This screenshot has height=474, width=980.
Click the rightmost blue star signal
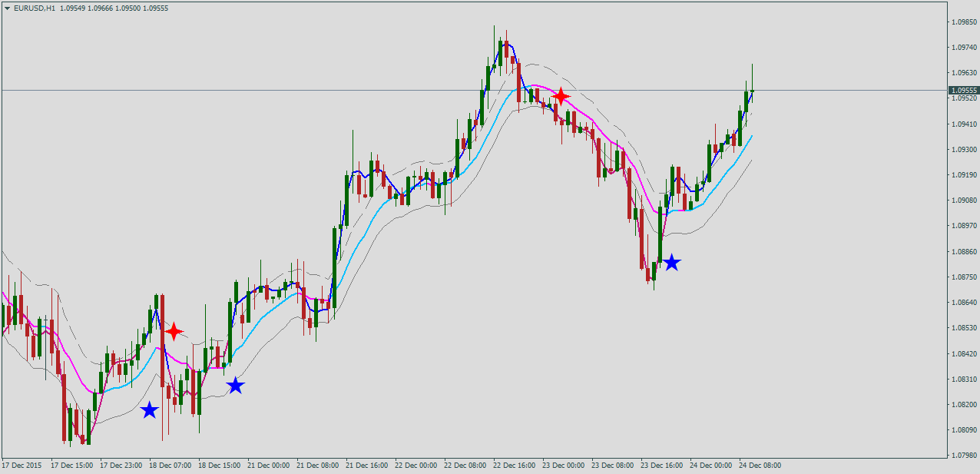pos(671,263)
